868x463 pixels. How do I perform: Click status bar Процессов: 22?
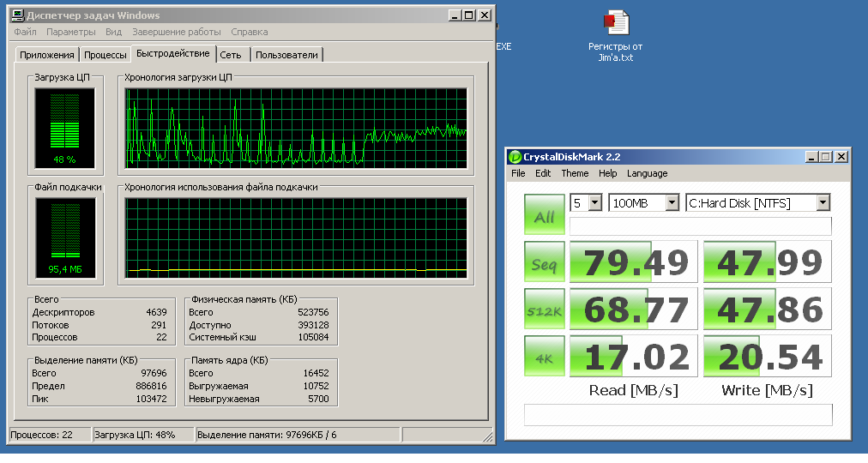point(50,435)
